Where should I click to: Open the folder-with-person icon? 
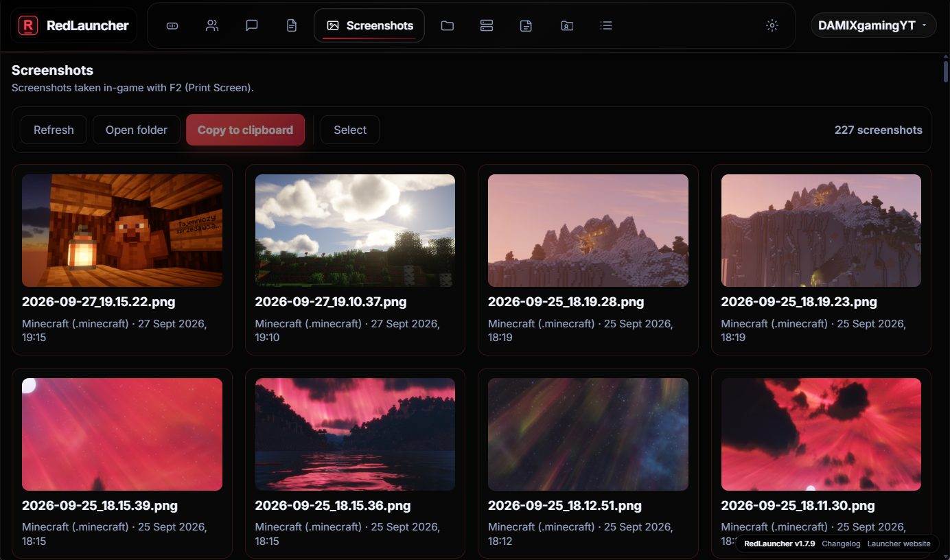coord(567,25)
